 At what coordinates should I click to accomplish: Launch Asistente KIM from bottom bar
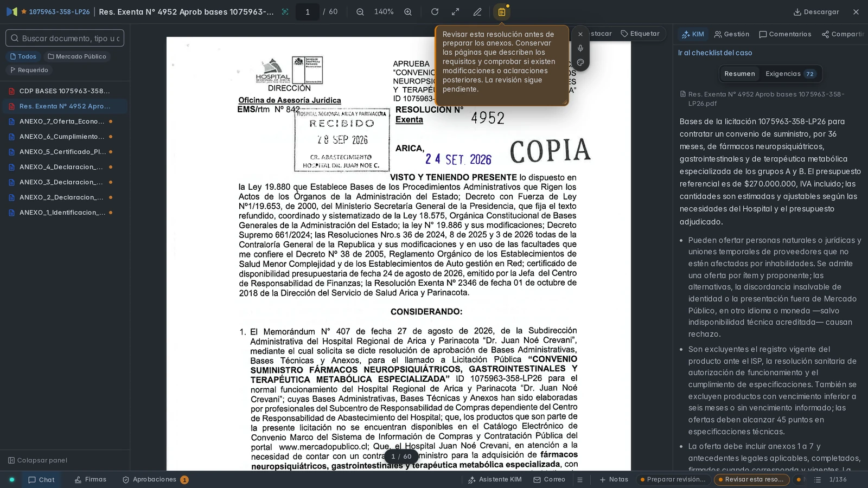click(x=495, y=479)
